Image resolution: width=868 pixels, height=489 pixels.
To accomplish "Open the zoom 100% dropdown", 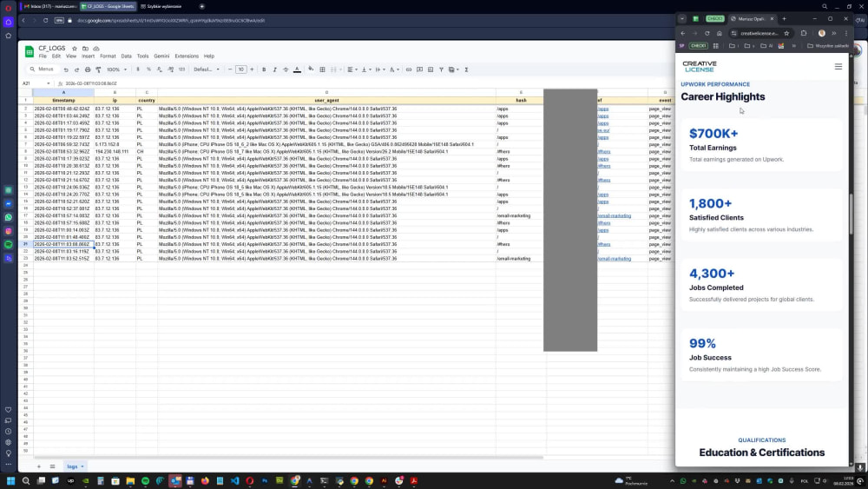I will pos(117,69).
